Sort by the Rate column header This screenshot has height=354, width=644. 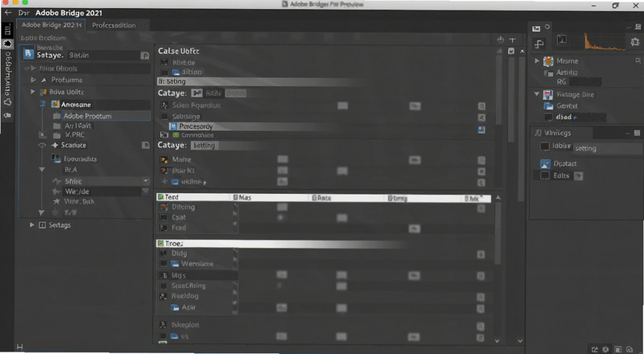[x=347, y=198]
